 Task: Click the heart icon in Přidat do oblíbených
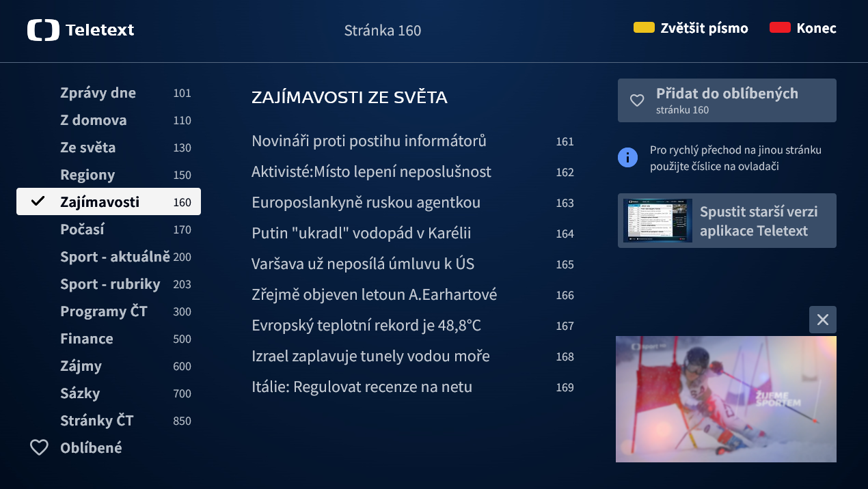637,100
